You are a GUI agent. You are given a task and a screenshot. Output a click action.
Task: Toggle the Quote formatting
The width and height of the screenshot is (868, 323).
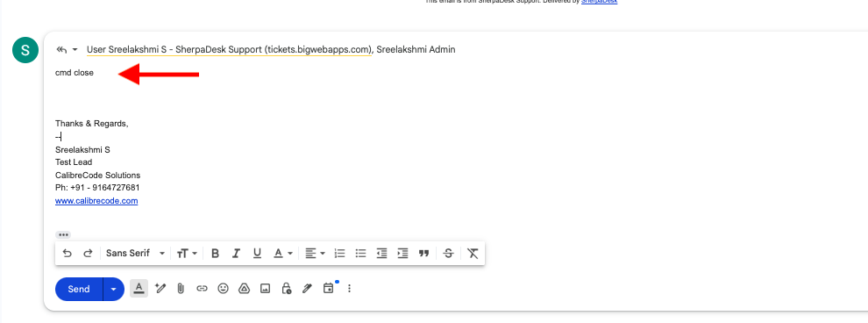point(424,253)
